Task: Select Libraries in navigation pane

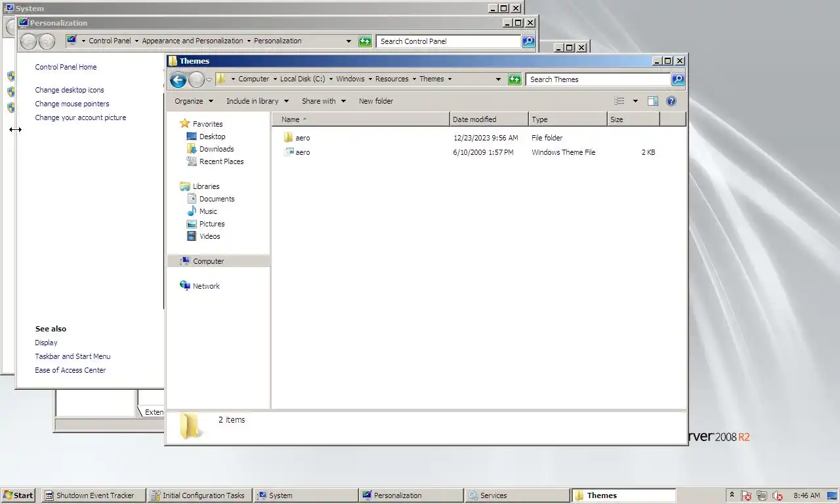Action: tap(206, 186)
